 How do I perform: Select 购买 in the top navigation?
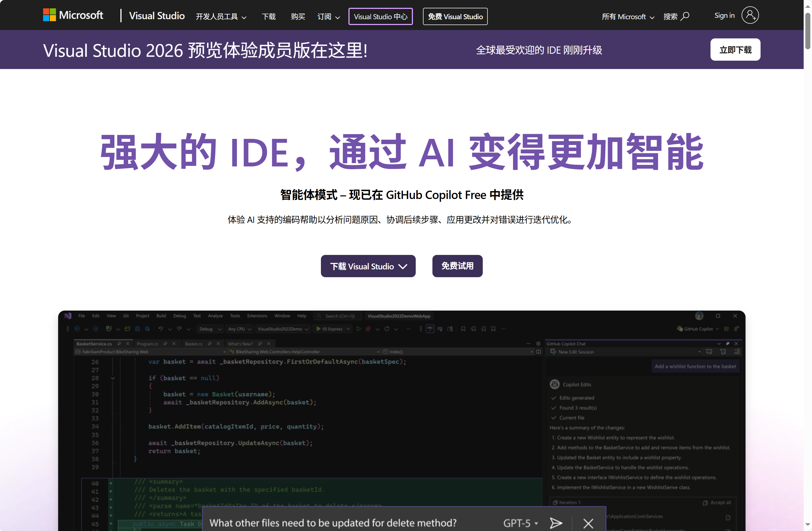[298, 17]
